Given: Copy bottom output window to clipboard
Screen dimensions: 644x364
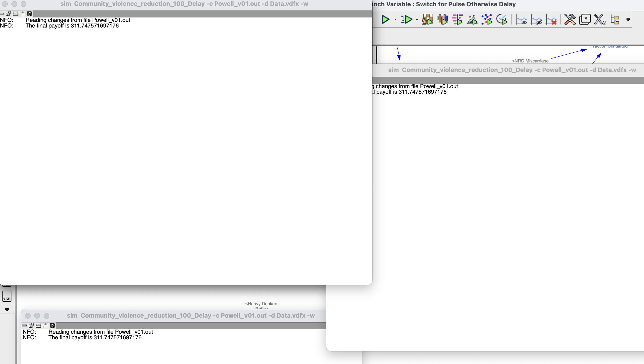Looking at the screenshot, I should (45, 326).
